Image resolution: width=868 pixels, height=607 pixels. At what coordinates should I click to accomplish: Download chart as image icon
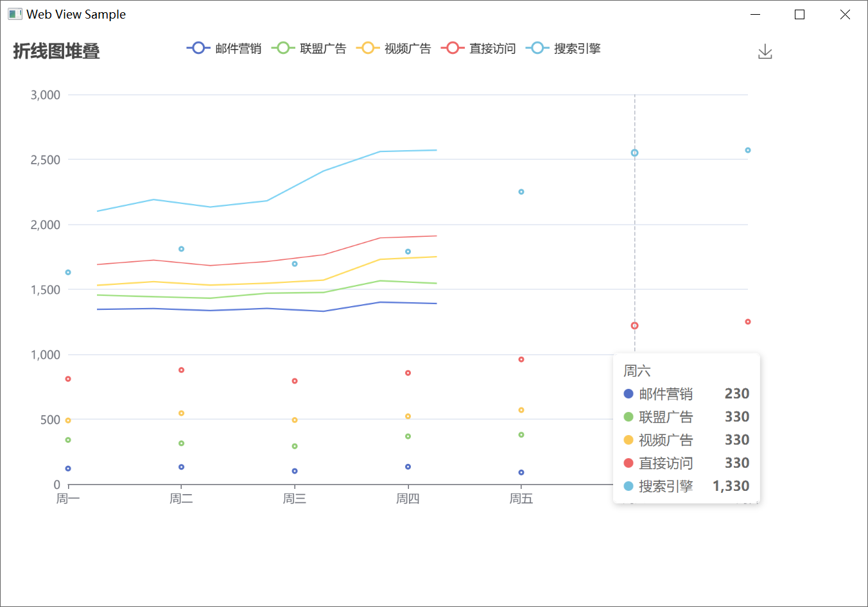(765, 52)
